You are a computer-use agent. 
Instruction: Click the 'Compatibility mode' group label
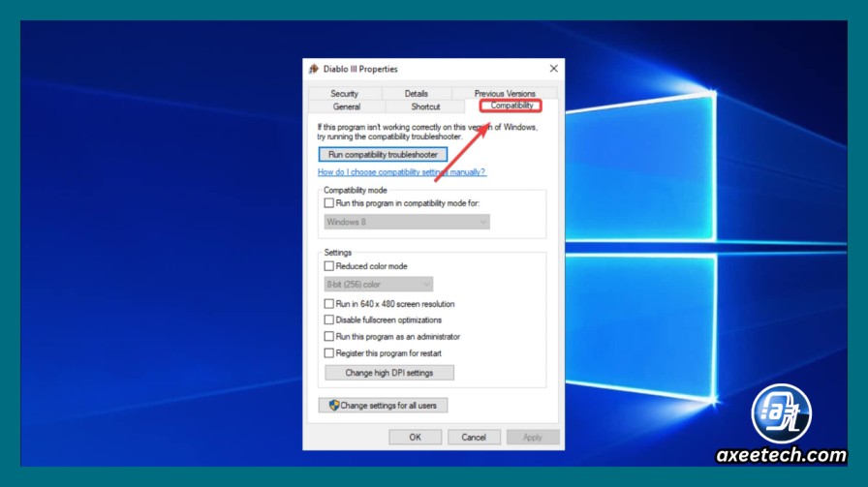pos(356,190)
